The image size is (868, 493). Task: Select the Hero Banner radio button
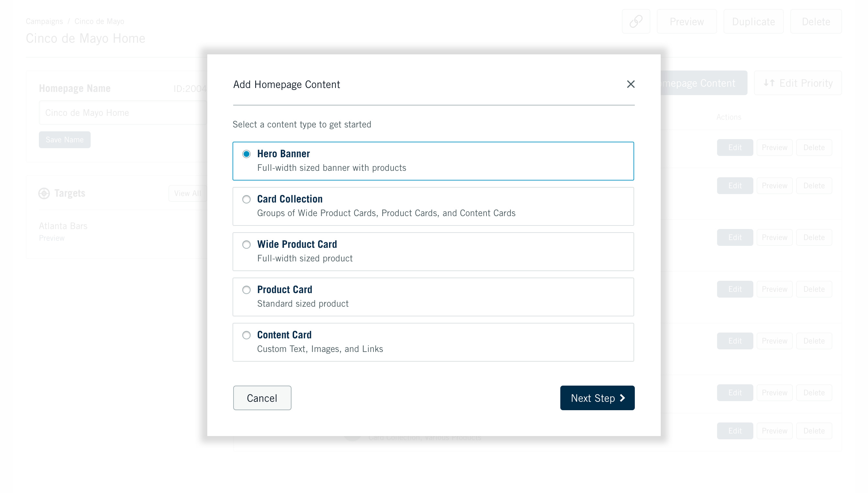(x=246, y=154)
